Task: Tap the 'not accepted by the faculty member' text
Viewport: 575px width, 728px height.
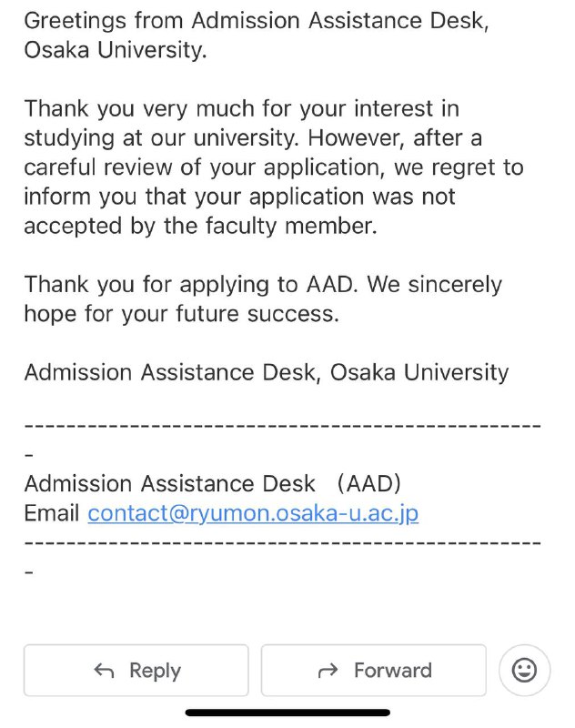Action: 200,227
